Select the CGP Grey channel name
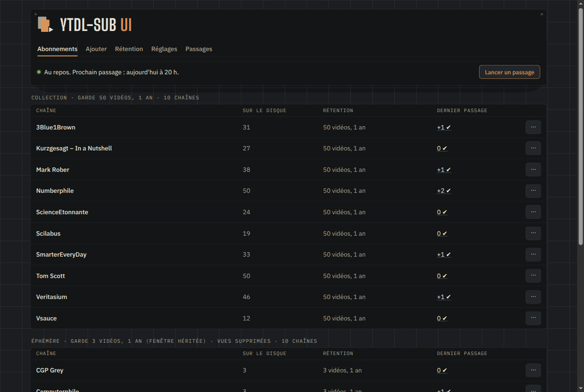584x392 pixels. 50,370
